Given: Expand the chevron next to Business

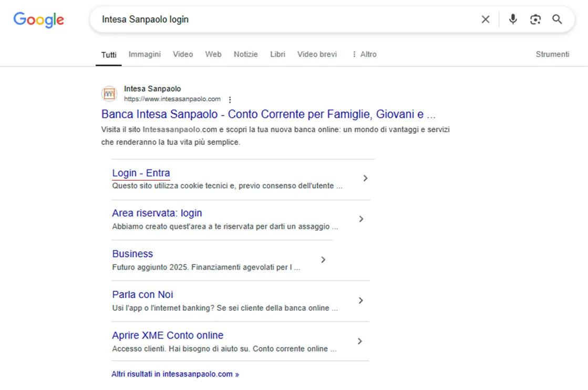Looking at the screenshot, I should [x=323, y=260].
